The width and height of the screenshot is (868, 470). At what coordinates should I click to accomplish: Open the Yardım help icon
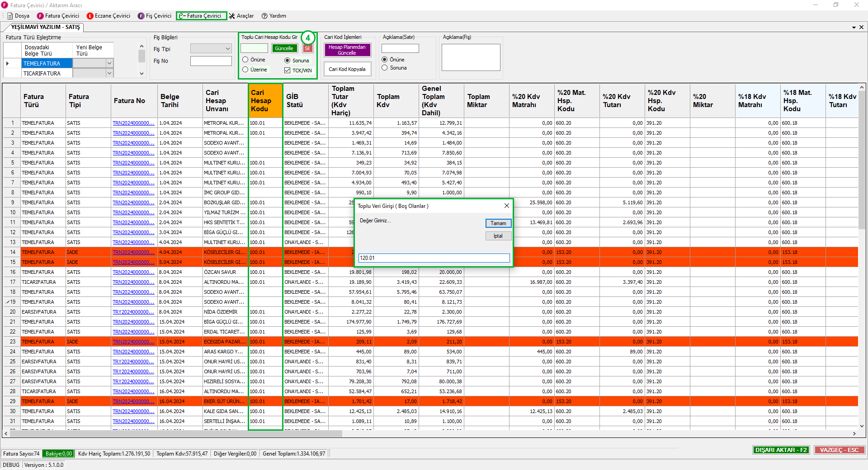tap(264, 16)
